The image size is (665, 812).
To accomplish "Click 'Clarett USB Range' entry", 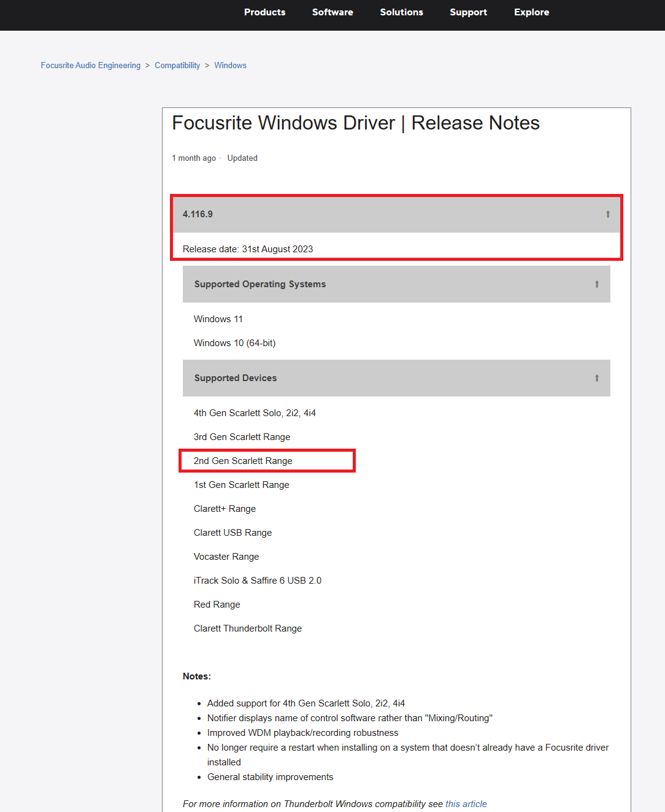I will pyautogui.click(x=233, y=533).
